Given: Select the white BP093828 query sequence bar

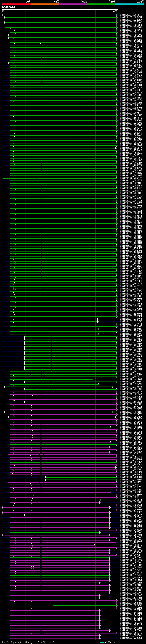Looking at the screenshot, I should tap(60, 10).
